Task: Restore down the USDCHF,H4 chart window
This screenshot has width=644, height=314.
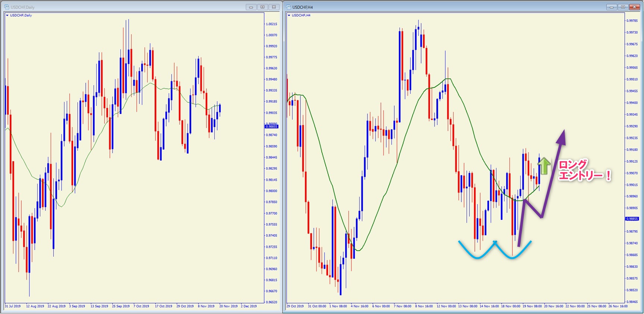Action: click(623, 7)
